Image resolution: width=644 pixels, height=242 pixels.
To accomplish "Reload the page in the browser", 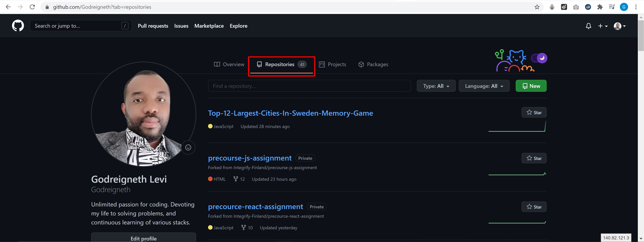I will [32, 7].
